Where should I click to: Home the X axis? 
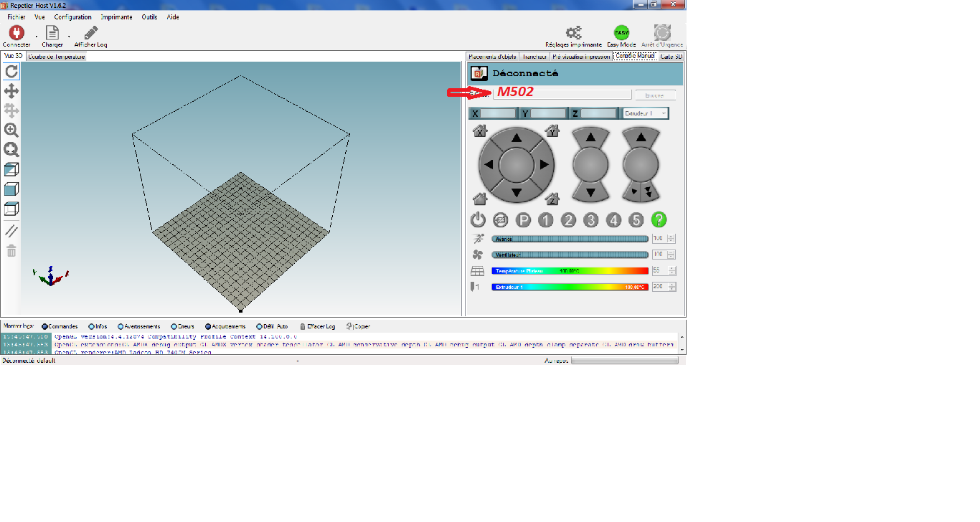(x=481, y=131)
